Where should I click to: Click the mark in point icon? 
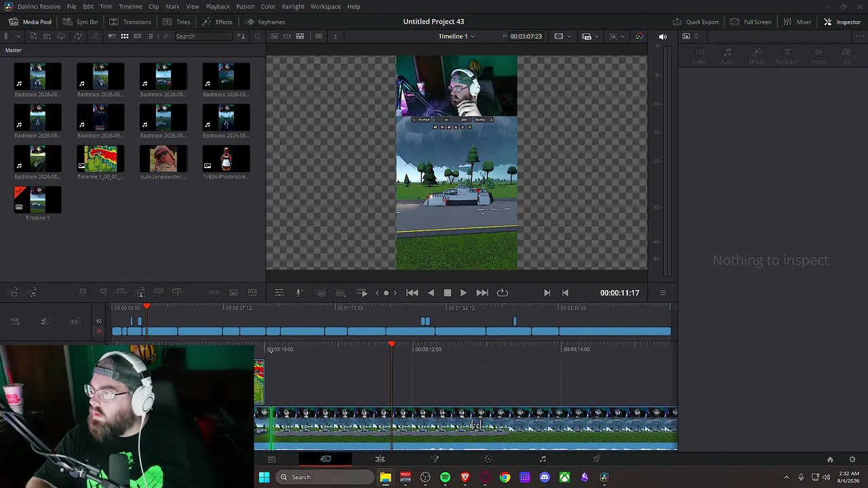point(547,293)
